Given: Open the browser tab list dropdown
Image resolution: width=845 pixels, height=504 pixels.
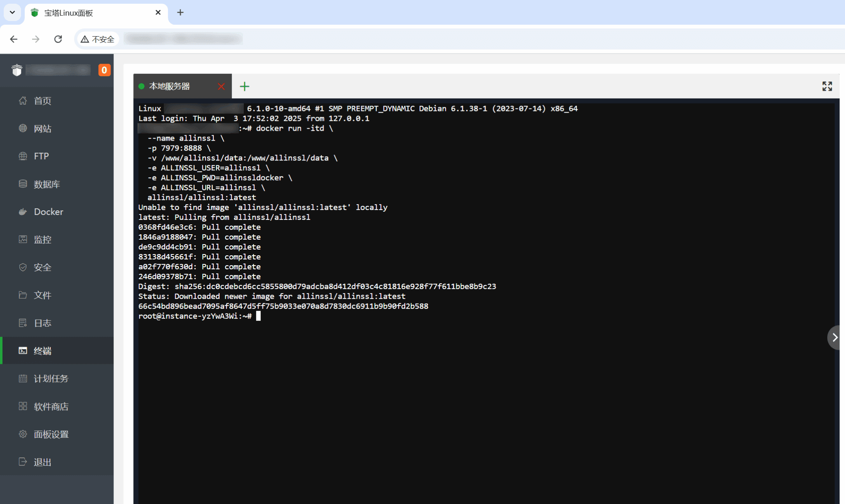Looking at the screenshot, I should pos(12,12).
